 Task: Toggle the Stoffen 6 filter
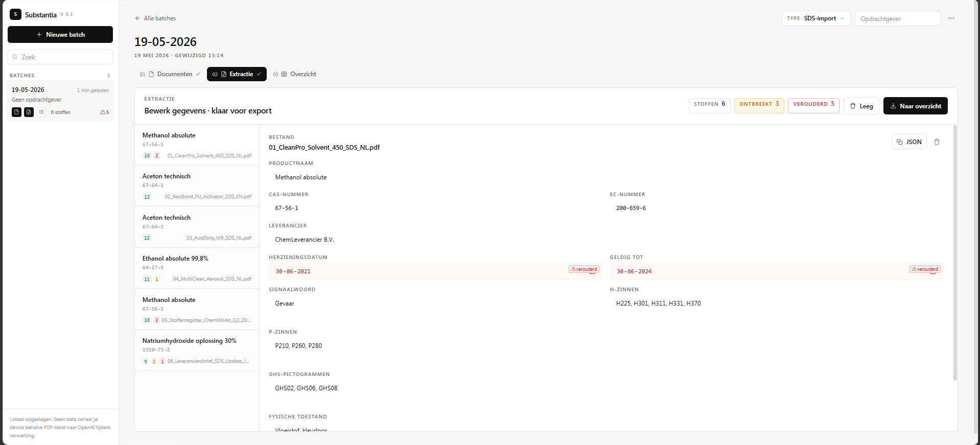click(709, 105)
